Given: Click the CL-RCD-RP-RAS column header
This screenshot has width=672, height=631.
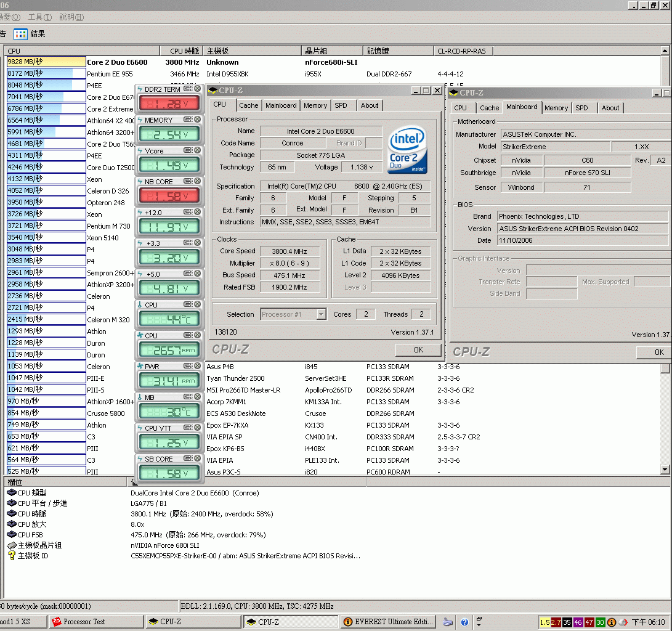Looking at the screenshot, I should [463, 51].
